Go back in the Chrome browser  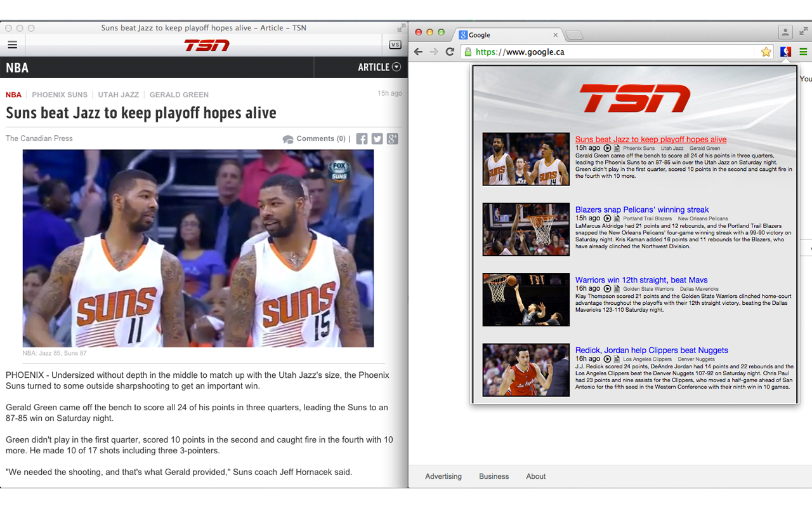pos(418,52)
